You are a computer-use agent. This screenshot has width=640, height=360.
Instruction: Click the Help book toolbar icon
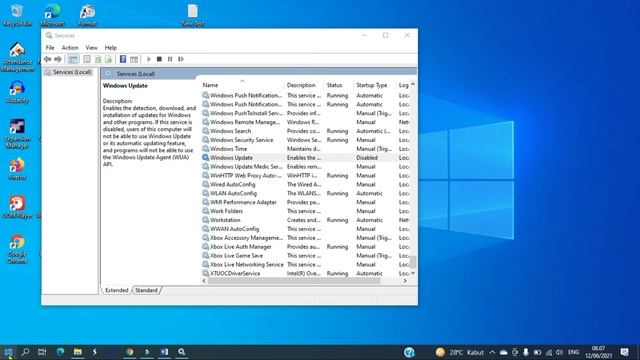123,59
